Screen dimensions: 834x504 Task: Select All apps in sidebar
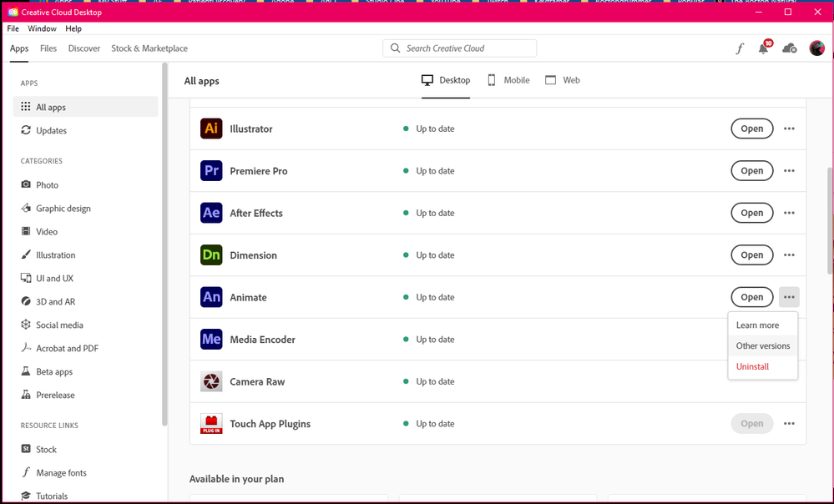coord(86,107)
